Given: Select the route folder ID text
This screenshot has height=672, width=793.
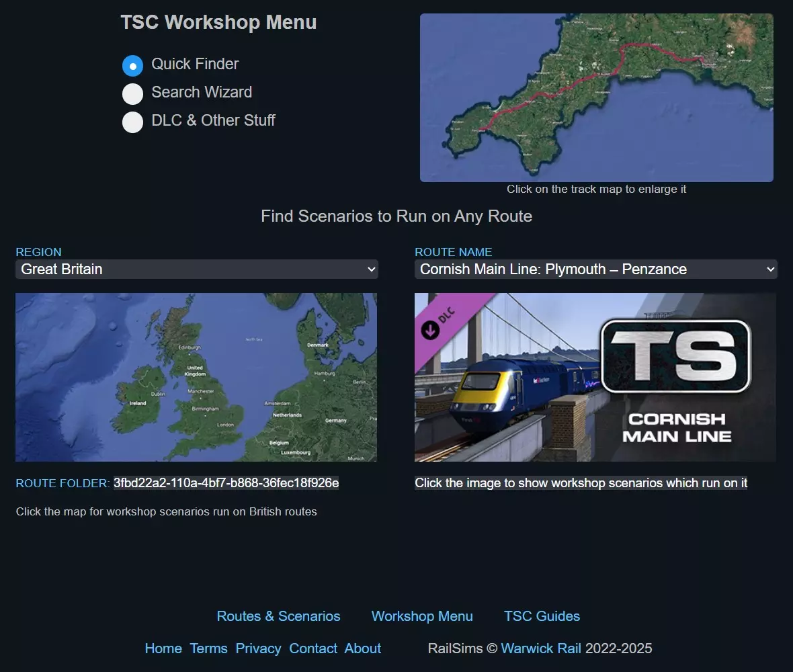Looking at the screenshot, I should (x=226, y=483).
